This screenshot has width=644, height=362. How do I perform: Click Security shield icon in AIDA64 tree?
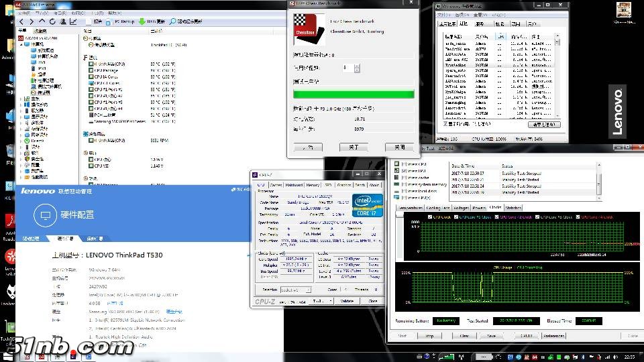tap(27, 158)
